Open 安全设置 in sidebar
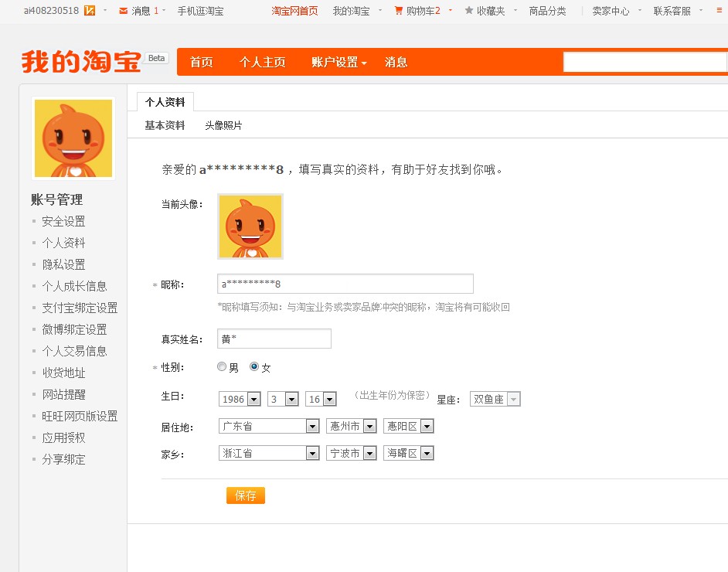The height and width of the screenshot is (572, 728). [63, 222]
